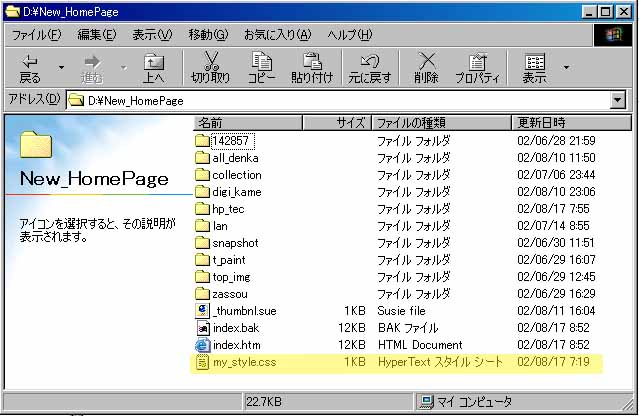Open the Views (表示) dropdown arrow
Viewport: 639px width, 416px height.
566,68
